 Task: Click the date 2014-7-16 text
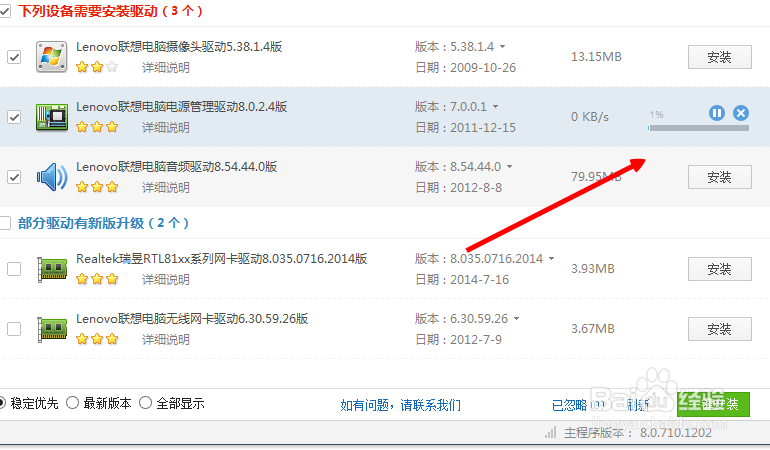point(480,280)
